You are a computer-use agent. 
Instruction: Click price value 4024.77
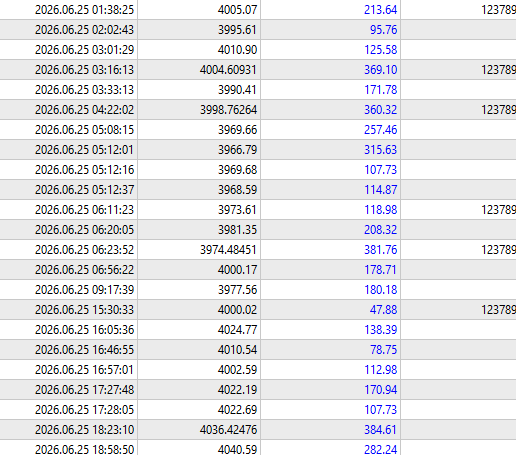tap(237, 330)
